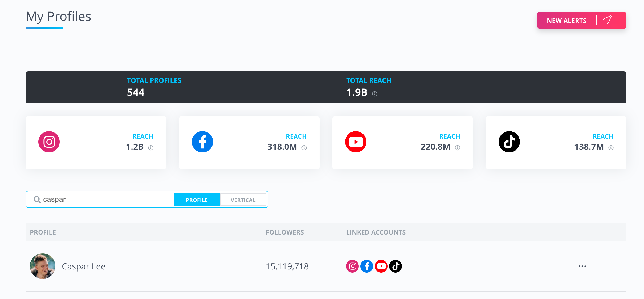Image resolution: width=644 pixels, height=299 pixels.
Task: Open the Caspar Lee profile name
Action: [84, 266]
